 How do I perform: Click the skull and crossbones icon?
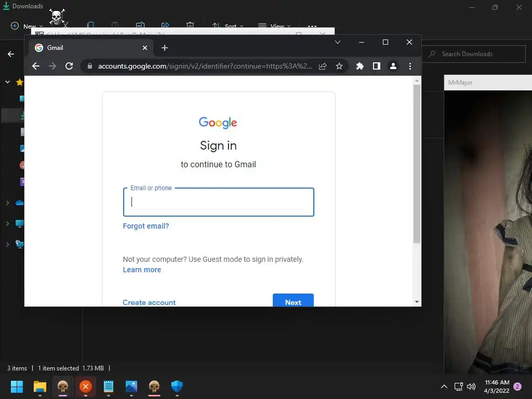point(57,16)
